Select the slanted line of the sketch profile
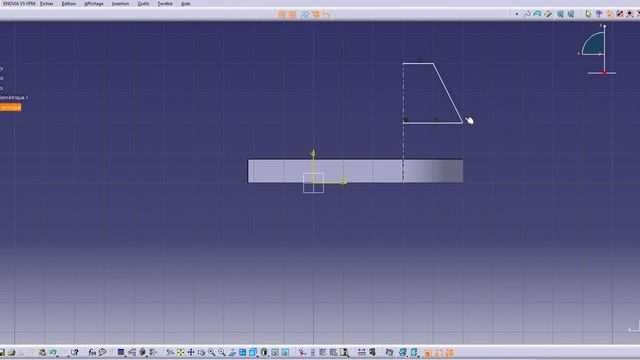This screenshot has width=640, height=360. [448, 93]
